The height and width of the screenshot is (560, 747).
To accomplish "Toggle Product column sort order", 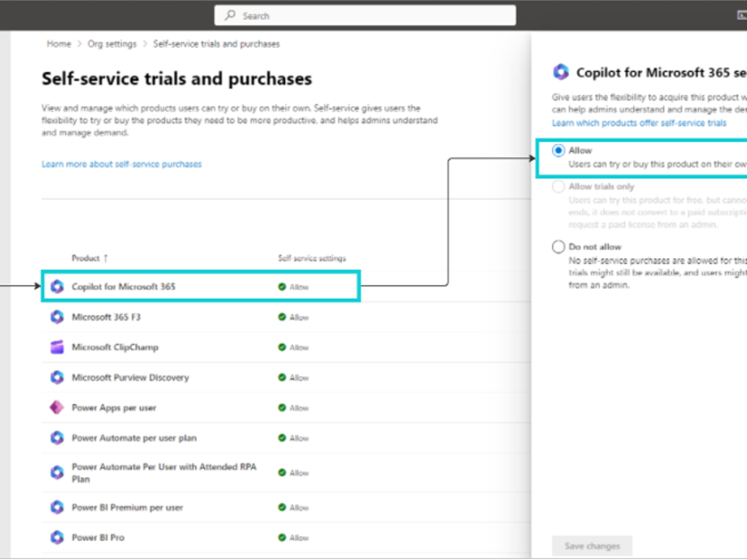I will point(105,257).
